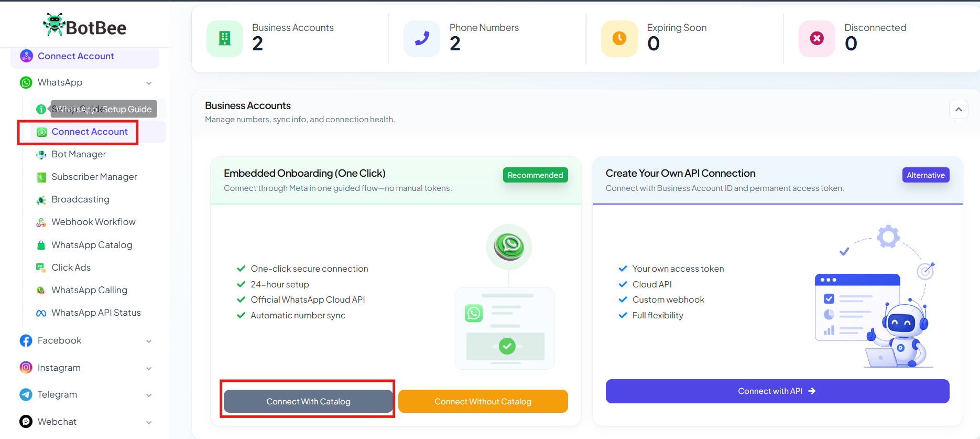Viewport: 980px width, 439px height.
Task: Click "Your own access token" text
Action: (678, 269)
